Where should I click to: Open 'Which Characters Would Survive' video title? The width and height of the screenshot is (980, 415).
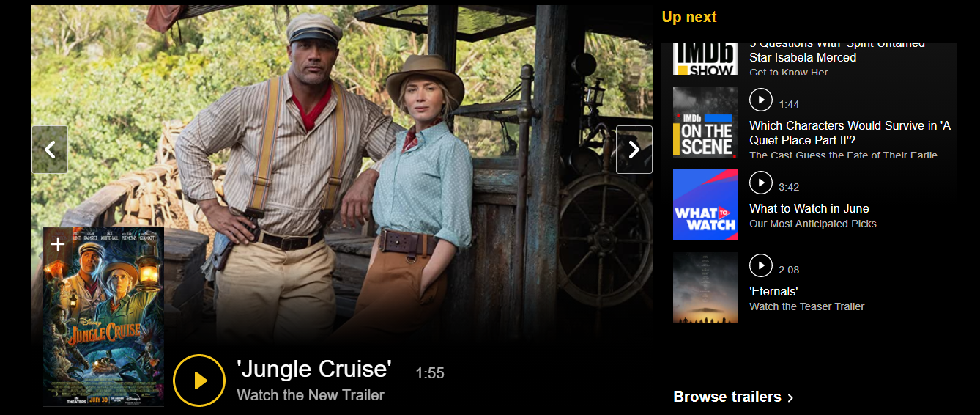850,133
